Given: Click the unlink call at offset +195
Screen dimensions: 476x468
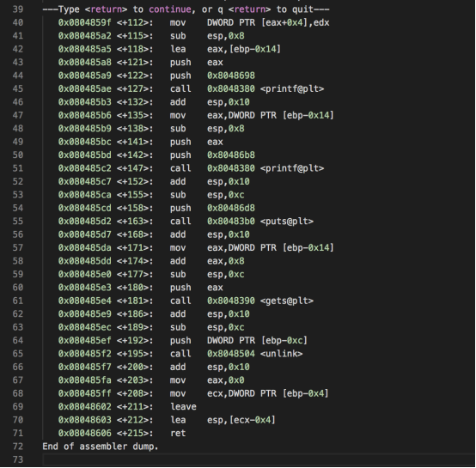Looking at the screenshot, I should [x=236, y=354].
